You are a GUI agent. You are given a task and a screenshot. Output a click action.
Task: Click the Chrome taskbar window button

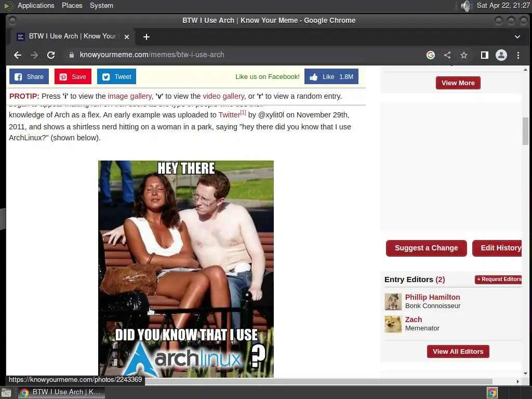point(61,392)
